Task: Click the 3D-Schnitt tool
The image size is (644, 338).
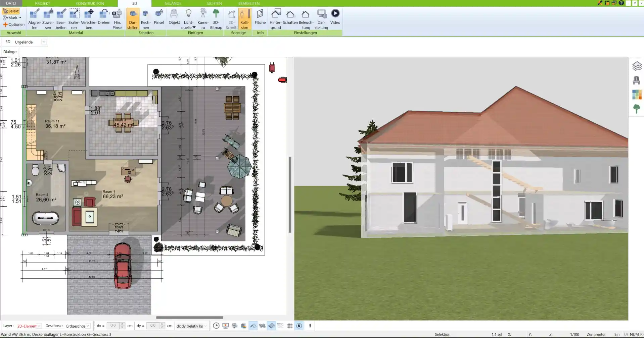Action: click(x=231, y=19)
